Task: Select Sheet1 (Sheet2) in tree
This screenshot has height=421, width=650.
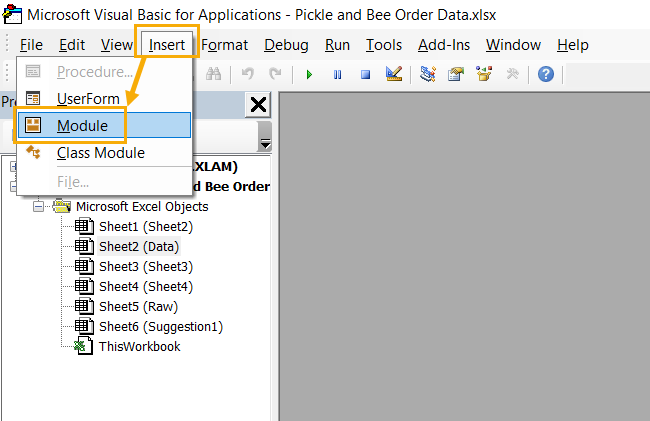Action: 146,227
